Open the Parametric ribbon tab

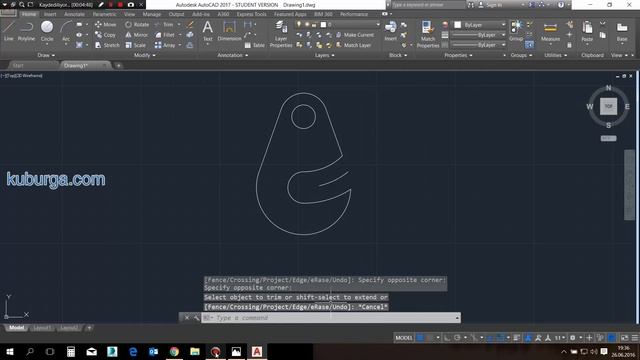click(x=104, y=14)
